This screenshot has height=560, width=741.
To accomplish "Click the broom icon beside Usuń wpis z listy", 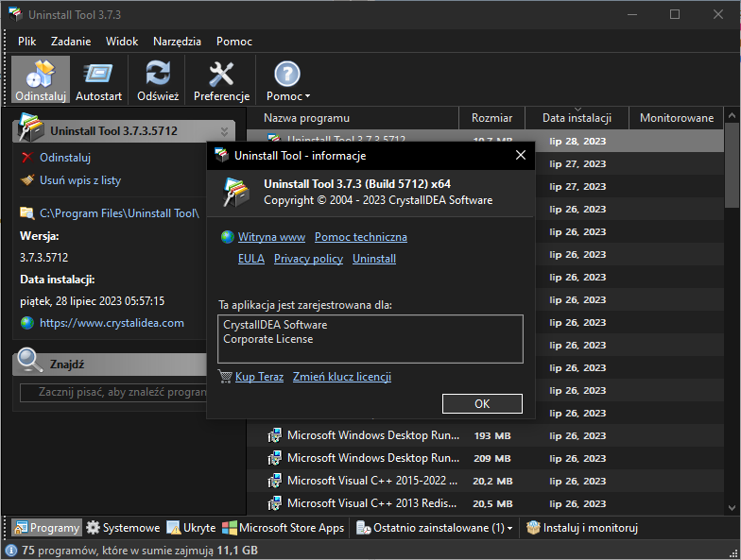I will coord(27,179).
